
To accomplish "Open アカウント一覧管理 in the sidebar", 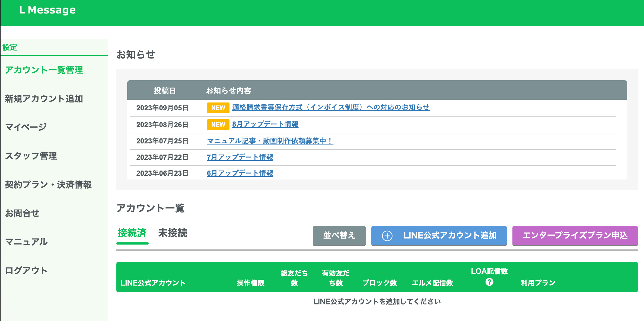I will [x=44, y=70].
